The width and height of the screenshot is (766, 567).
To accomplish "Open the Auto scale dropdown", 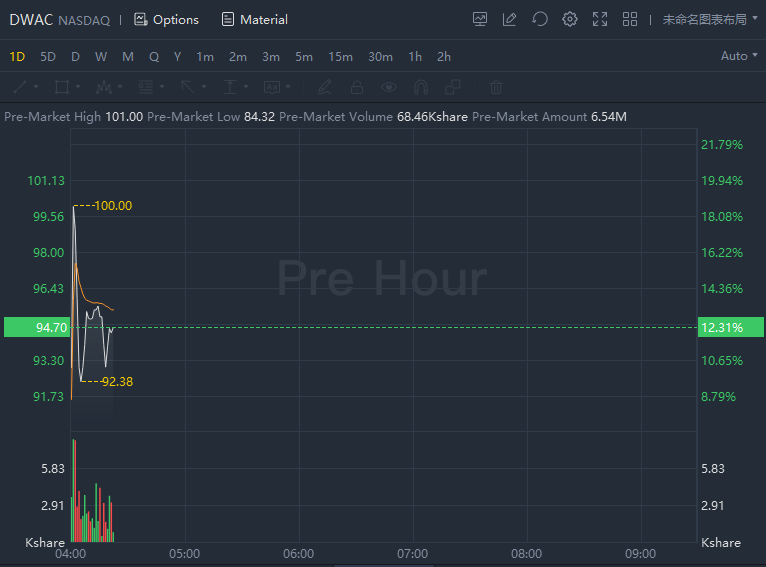I will click(x=739, y=56).
